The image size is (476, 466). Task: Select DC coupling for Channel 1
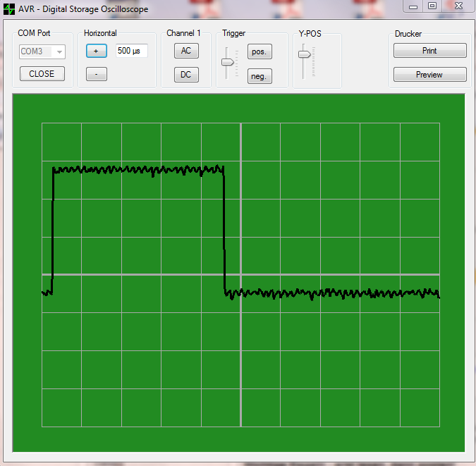tap(186, 75)
